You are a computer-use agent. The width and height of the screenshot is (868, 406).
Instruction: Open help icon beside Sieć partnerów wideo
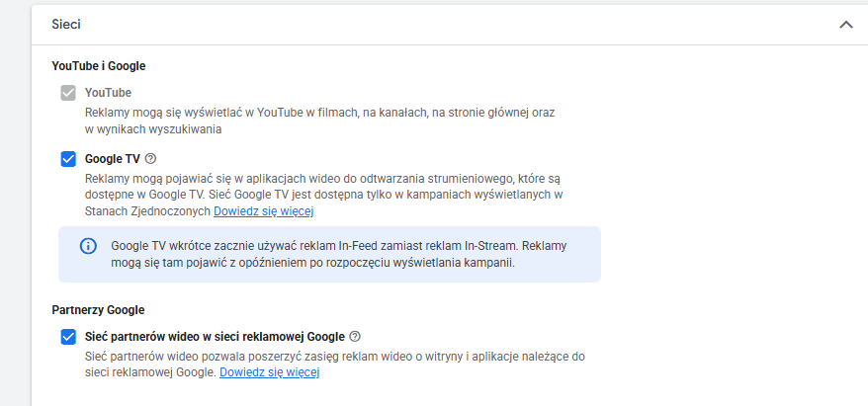[355, 336]
